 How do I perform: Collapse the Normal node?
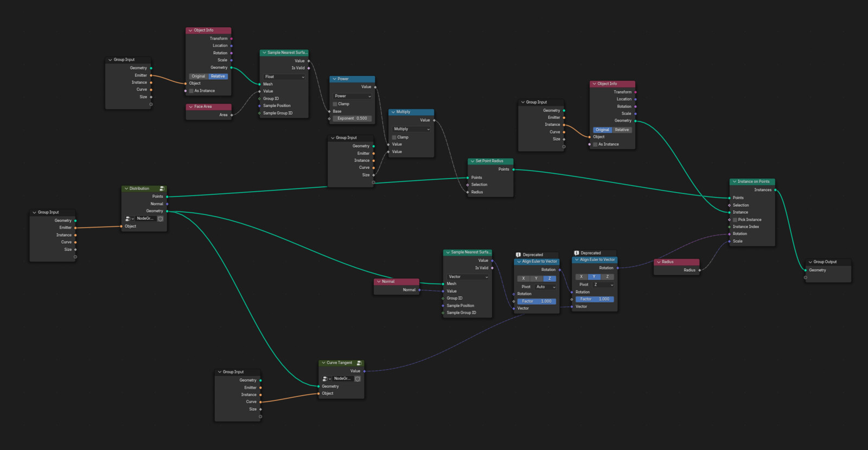point(378,282)
